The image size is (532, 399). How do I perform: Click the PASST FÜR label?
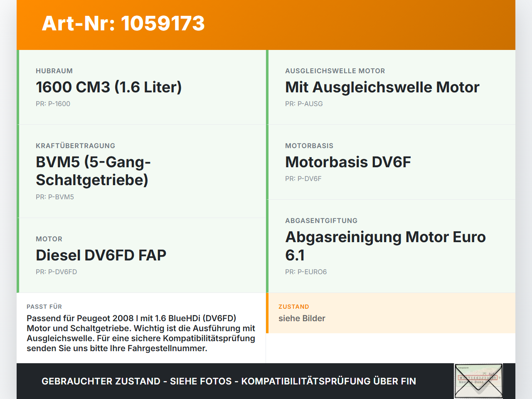click(x=44, y=307)
